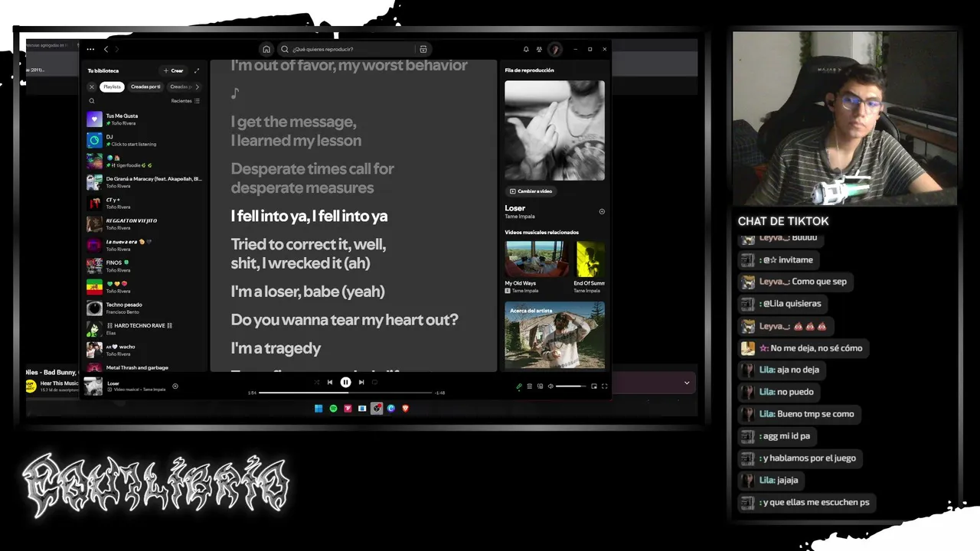Click the Loser album artwork in the queue panel
980x551 pixels.
[x=554, y=130]
